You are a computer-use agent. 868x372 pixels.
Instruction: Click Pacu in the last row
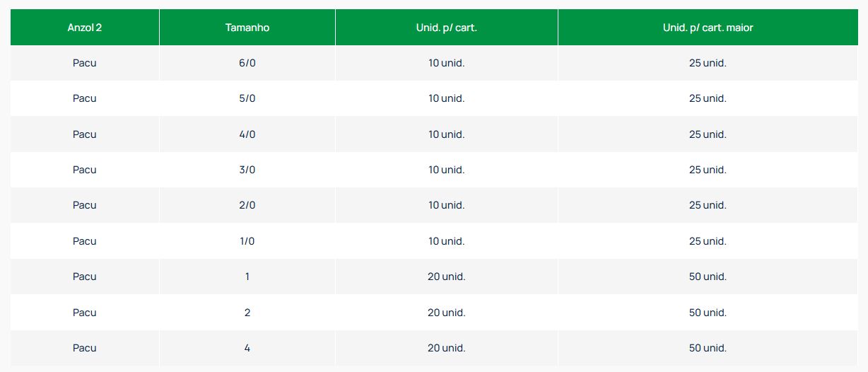pos(85,348)
